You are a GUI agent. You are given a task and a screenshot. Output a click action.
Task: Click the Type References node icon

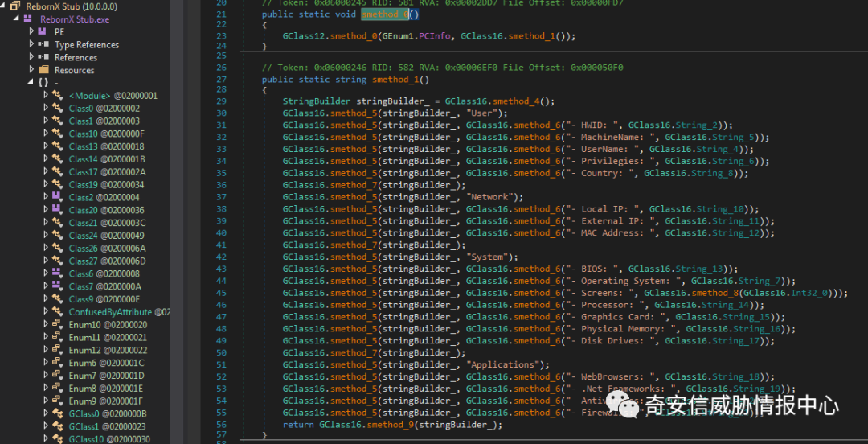pyautogui.click(x=43, y=44)
